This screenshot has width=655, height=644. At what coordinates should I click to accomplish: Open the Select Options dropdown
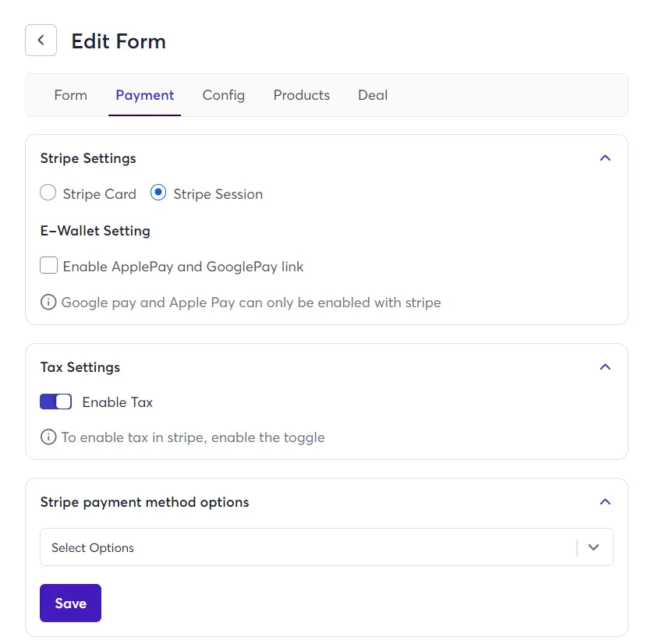[312, 547]
